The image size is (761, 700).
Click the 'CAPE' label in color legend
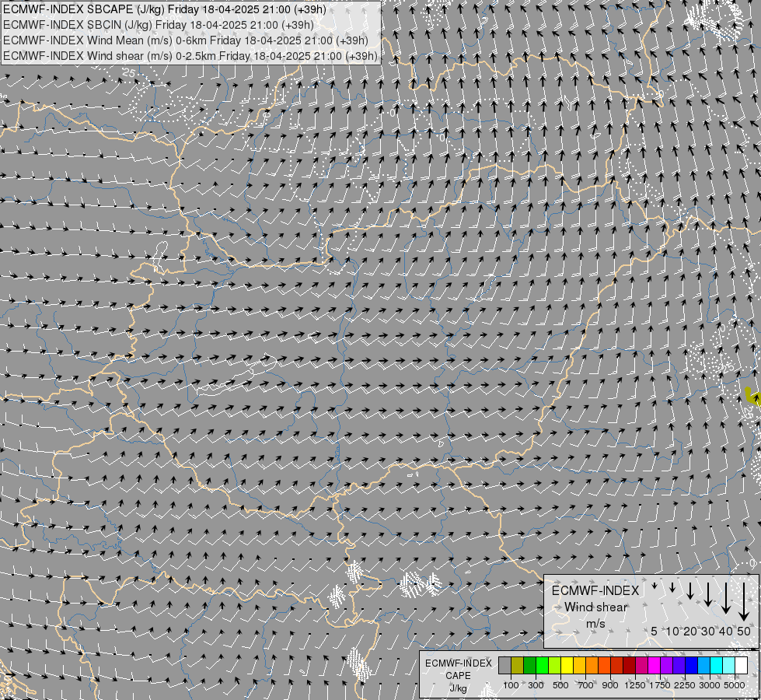point(458,676)
